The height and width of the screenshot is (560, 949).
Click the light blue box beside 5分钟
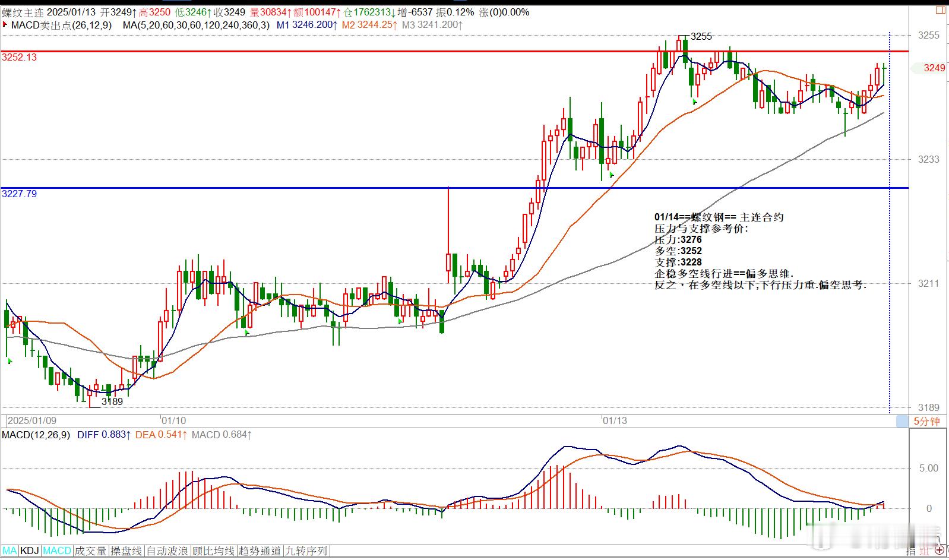pos(902,421)
